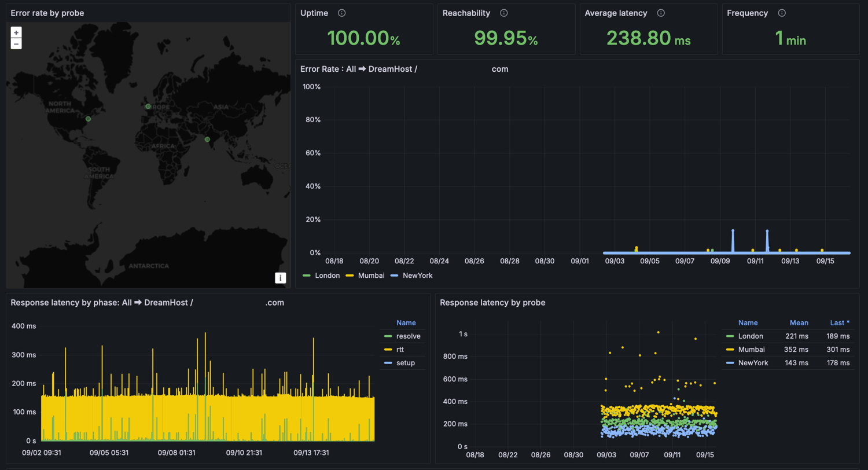Viewport: 868px width, 470px height.
Task: Toggle the London row label in the latency by probe legend
Action: point(751,336)
